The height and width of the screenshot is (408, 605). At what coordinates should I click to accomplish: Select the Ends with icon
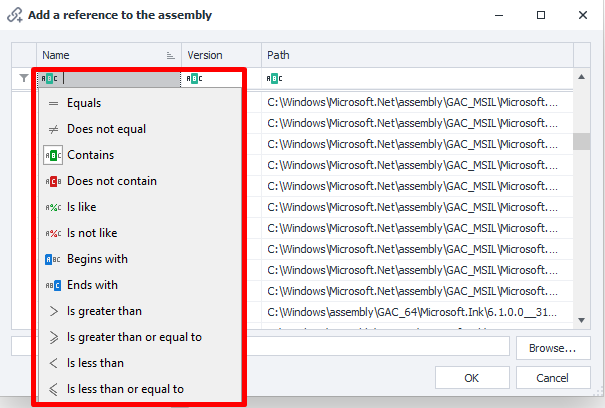54,285
